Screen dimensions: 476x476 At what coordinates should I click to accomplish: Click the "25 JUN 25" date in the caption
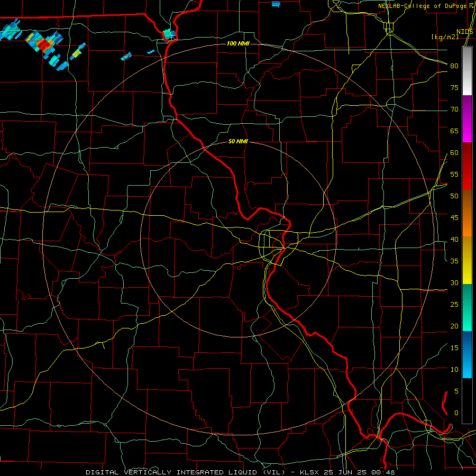click(345, 472)
